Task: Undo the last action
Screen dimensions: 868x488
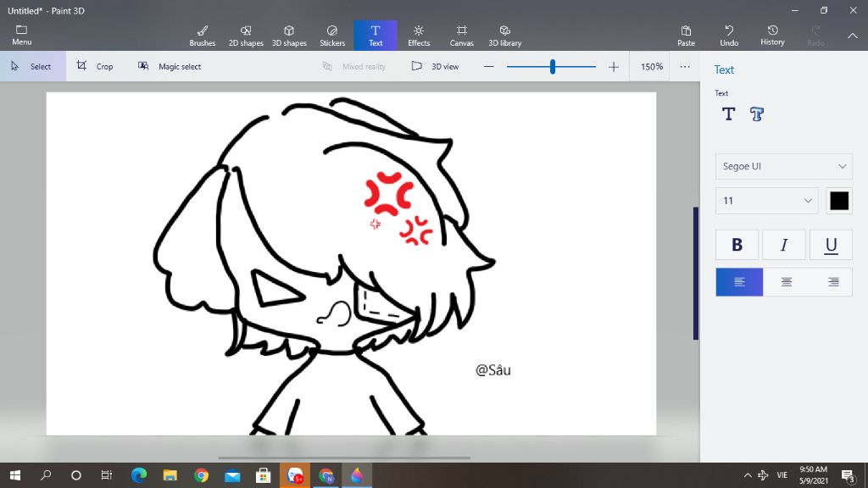Action: coord(729,36)
